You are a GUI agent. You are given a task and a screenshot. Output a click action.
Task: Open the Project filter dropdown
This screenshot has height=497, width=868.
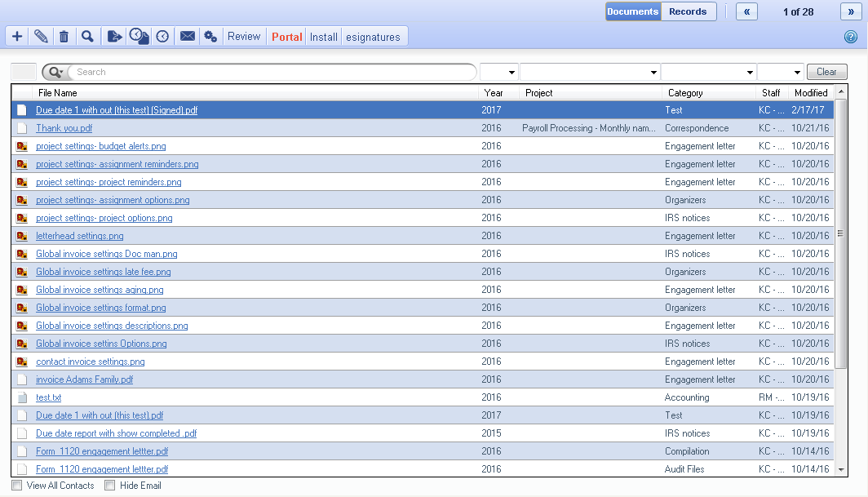[590, 72]
